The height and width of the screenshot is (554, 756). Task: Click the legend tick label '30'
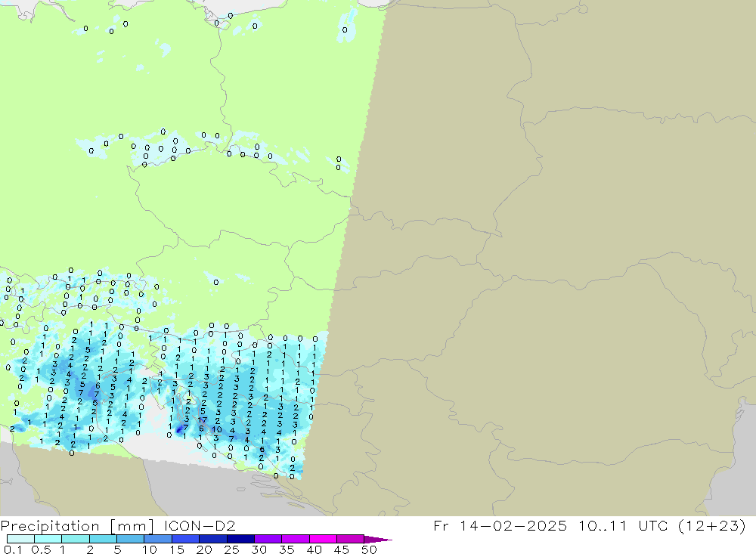[x=259, y=549]
